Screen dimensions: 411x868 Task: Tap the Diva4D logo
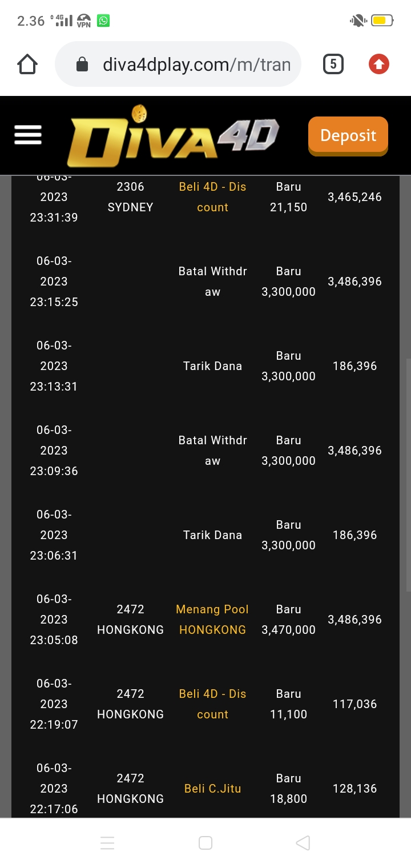[x=173, y=136]
